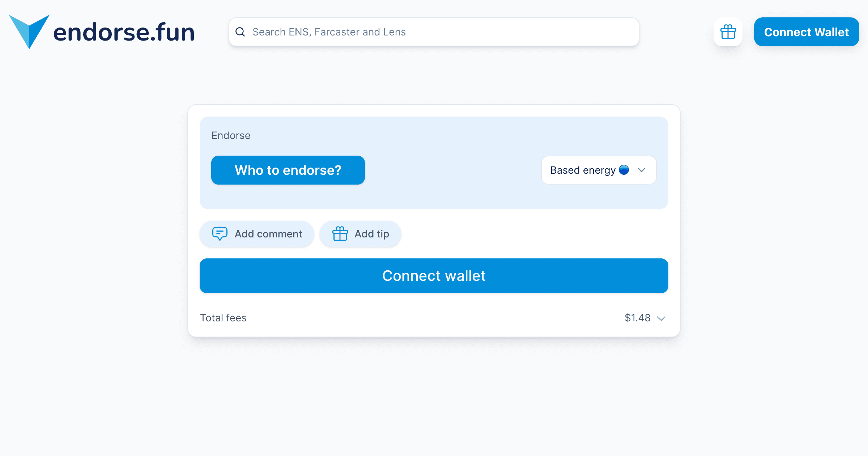Click the Endorse heading label

click(231, 135)
